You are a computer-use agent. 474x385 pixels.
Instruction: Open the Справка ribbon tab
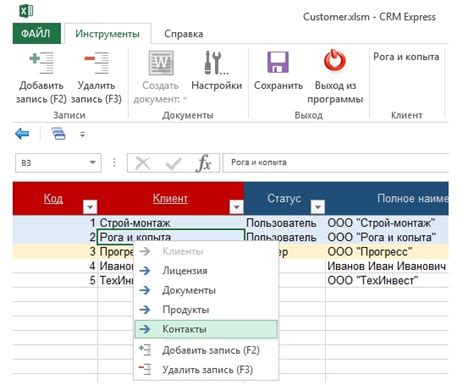184,34
